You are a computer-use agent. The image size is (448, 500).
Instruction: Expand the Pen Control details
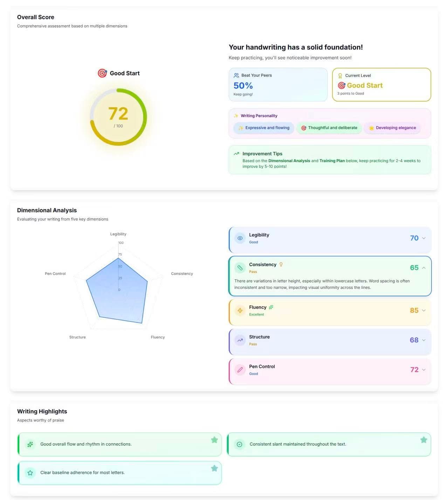424,370
